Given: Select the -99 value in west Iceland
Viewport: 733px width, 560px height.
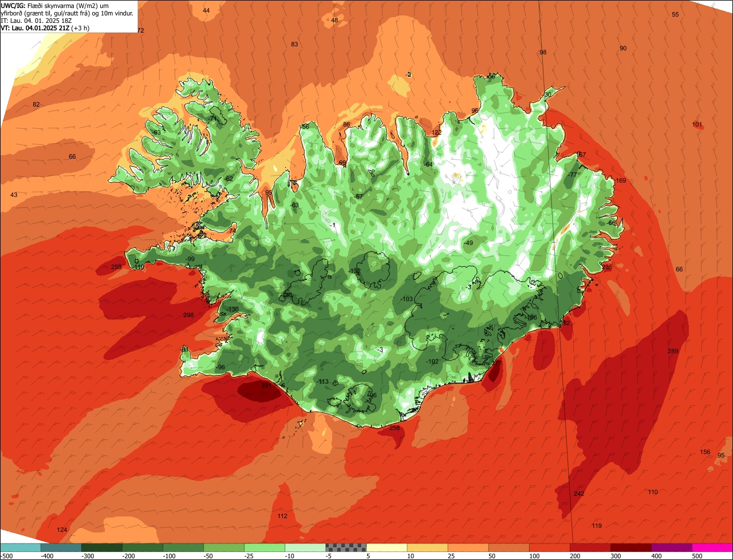Looking at the screenshot, I should tap(190, 259).
